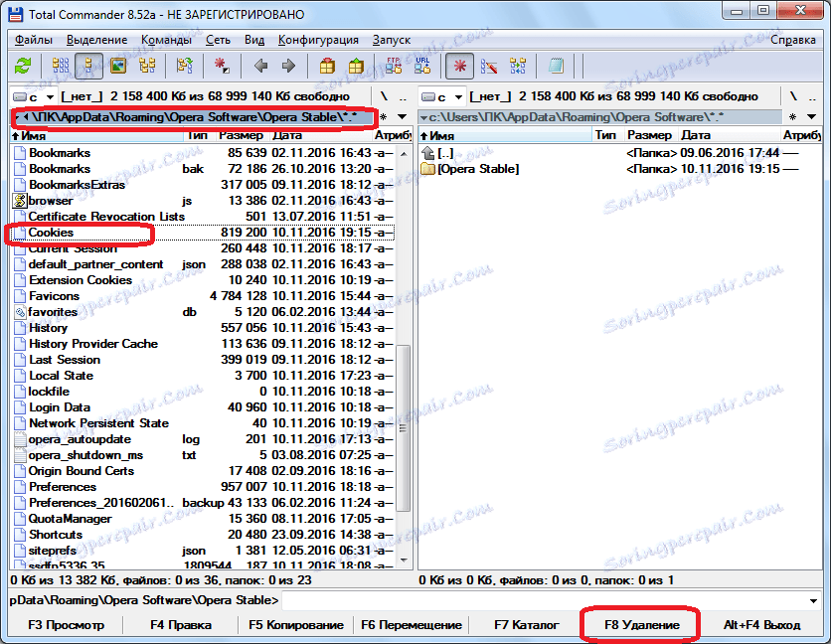Click Alt+F4 Выход button
The image size is (831, 644).
click(x=761, y=625)
